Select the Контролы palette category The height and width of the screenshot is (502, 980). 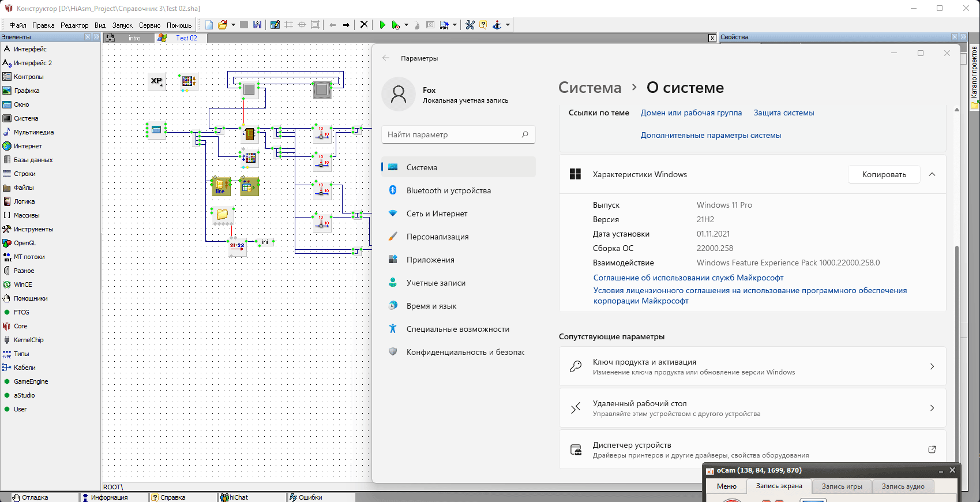point(29,77)
